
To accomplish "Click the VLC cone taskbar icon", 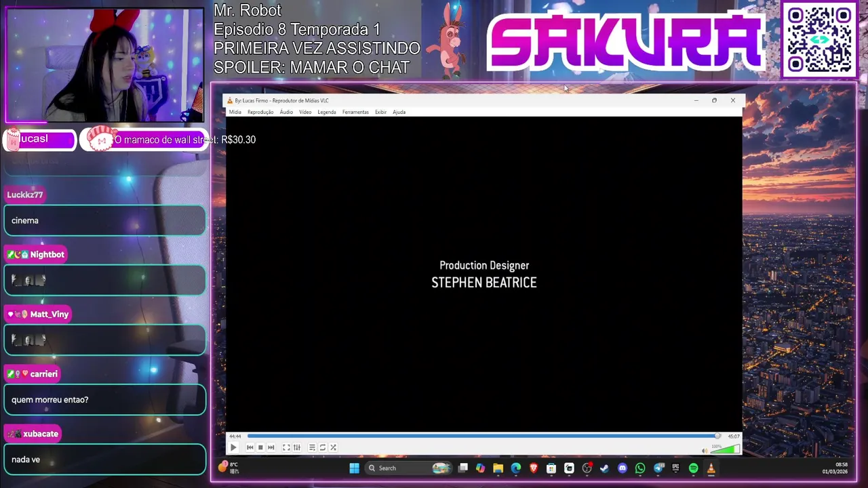I will tap(711, 468).
